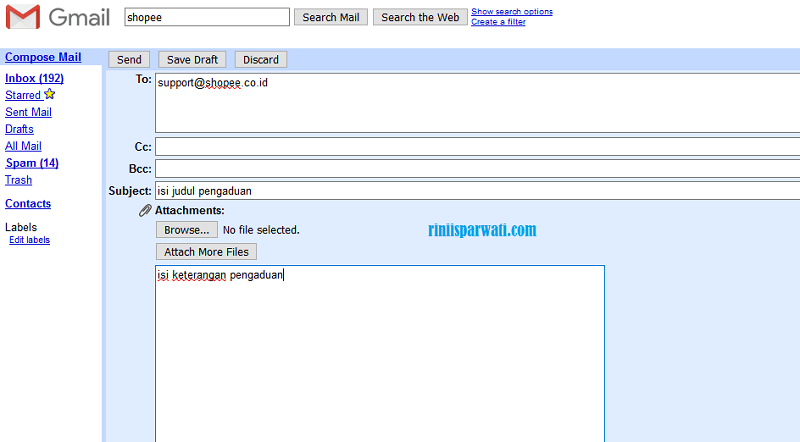Viewport: 800px width, 442px height.
Task: Click the Search the Web button
Action: (420, 17)
